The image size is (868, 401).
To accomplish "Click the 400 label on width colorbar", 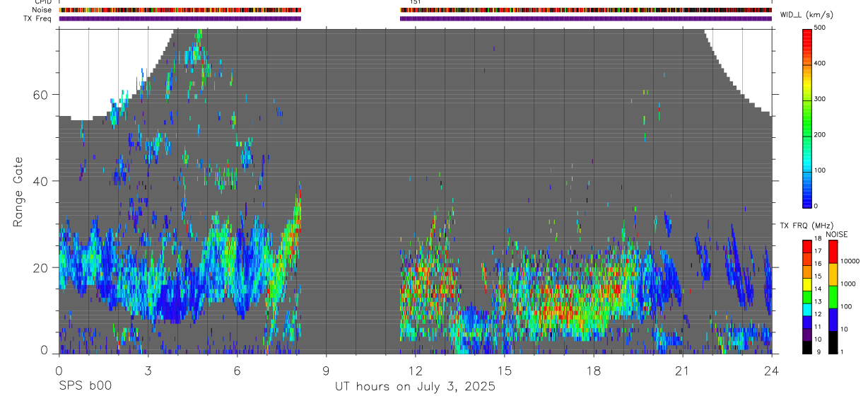I will point(821,63).
